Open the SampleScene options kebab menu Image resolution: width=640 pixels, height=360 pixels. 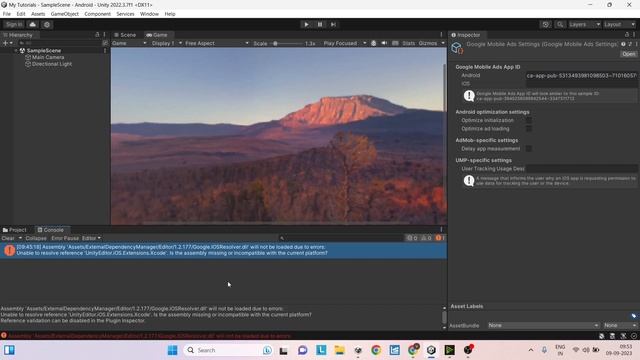coord(105,51)
